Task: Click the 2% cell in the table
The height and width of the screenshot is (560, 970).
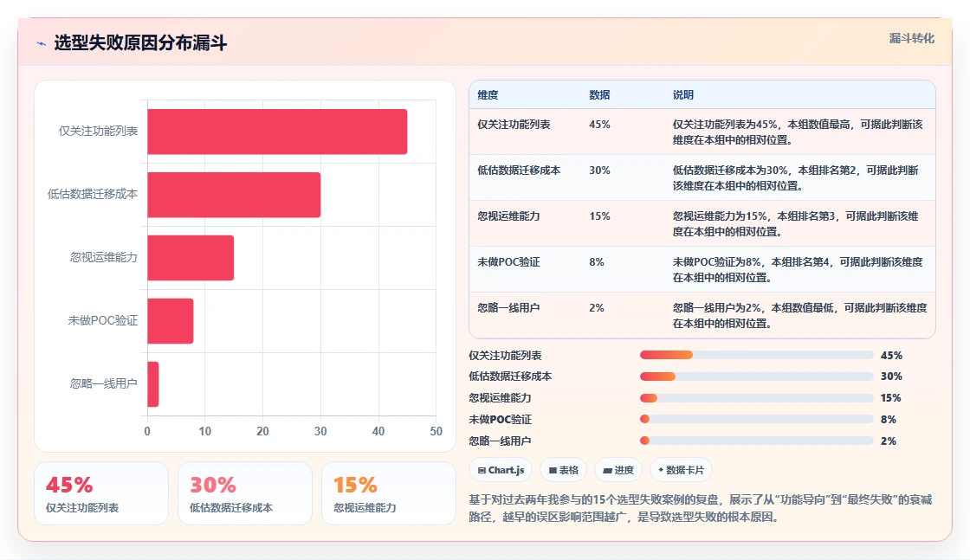Action: [597, 307]
